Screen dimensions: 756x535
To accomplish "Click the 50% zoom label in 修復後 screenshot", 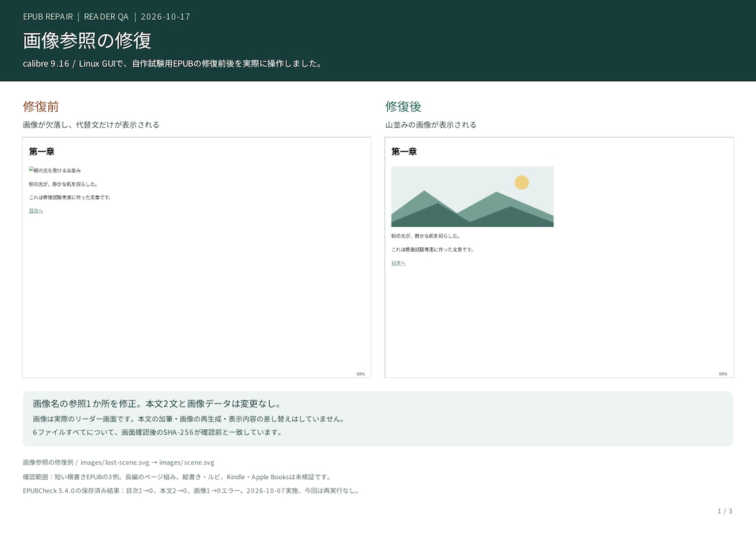I will (x=723, y=374).
